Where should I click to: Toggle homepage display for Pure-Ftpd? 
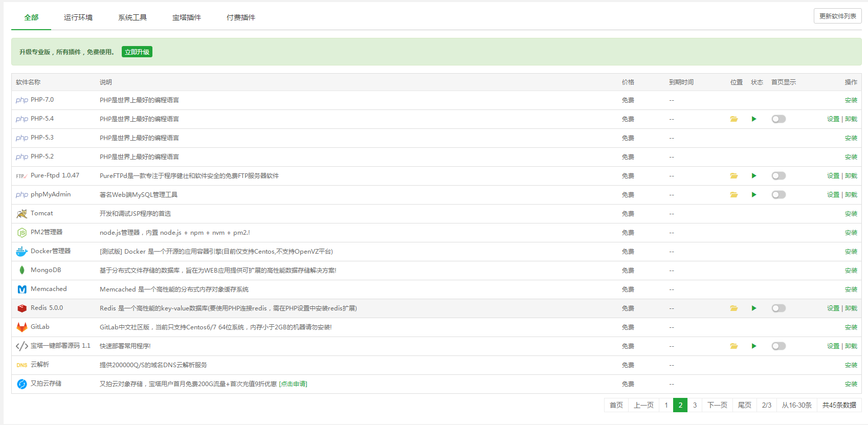(x=778, y=176)
